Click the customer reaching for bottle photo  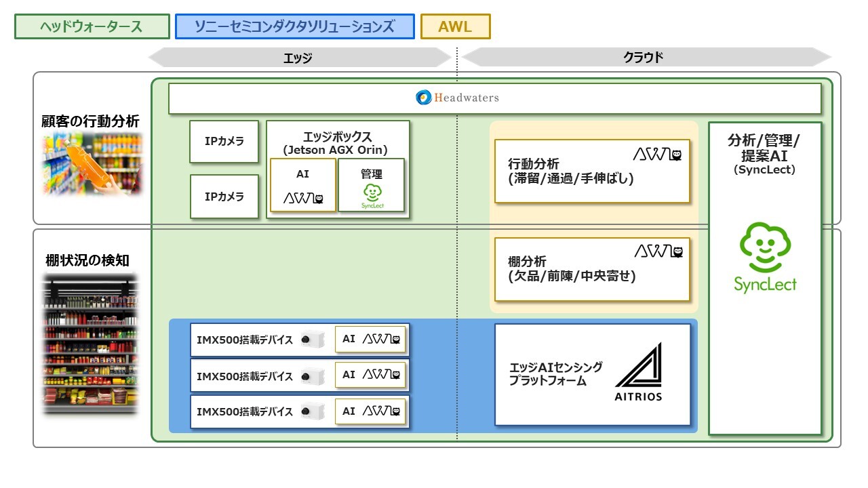(x=93, y=164)
